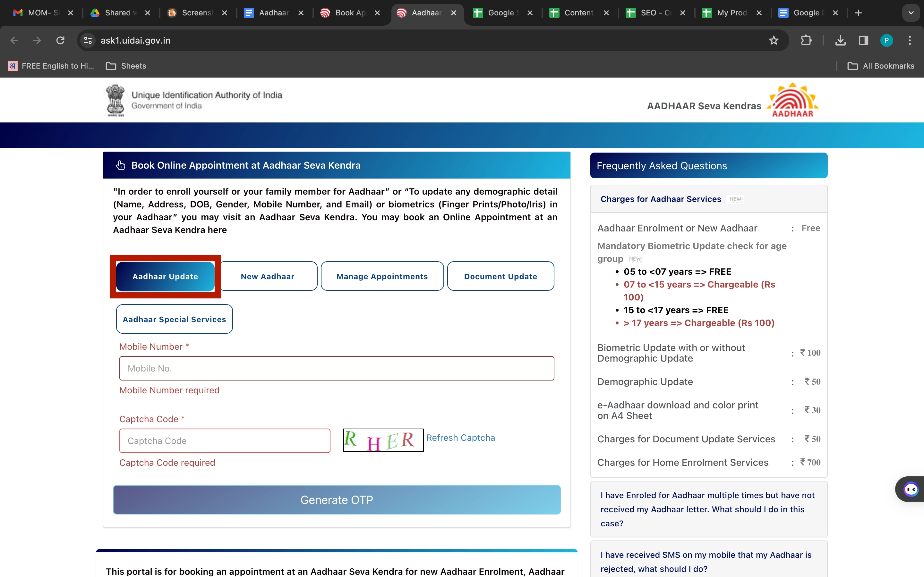Select Aadhaar Special Services
924x577 pixels.
[x=174, y=319]
